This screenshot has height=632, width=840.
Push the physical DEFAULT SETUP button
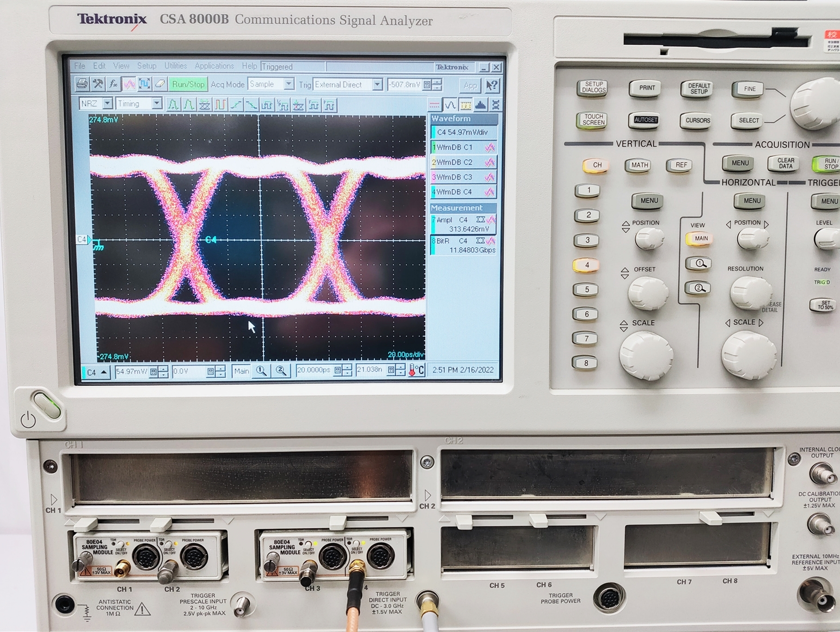click(x=698, y=88)
